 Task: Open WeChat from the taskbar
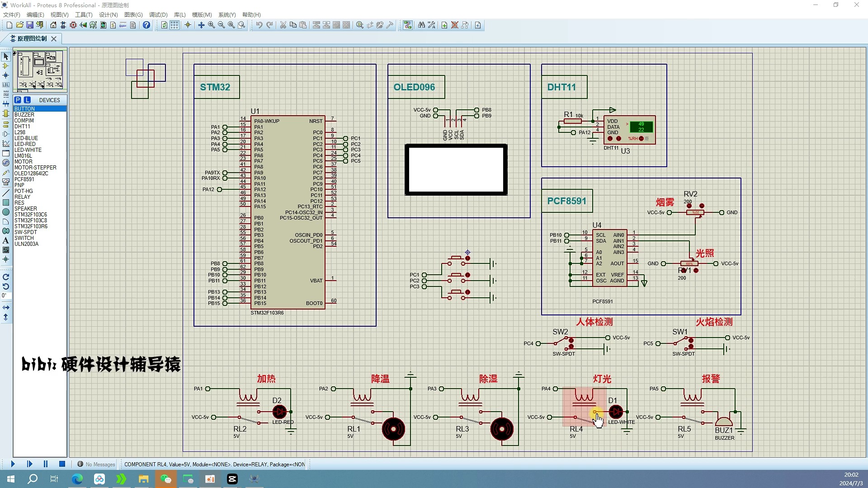[x=166, y=479]
